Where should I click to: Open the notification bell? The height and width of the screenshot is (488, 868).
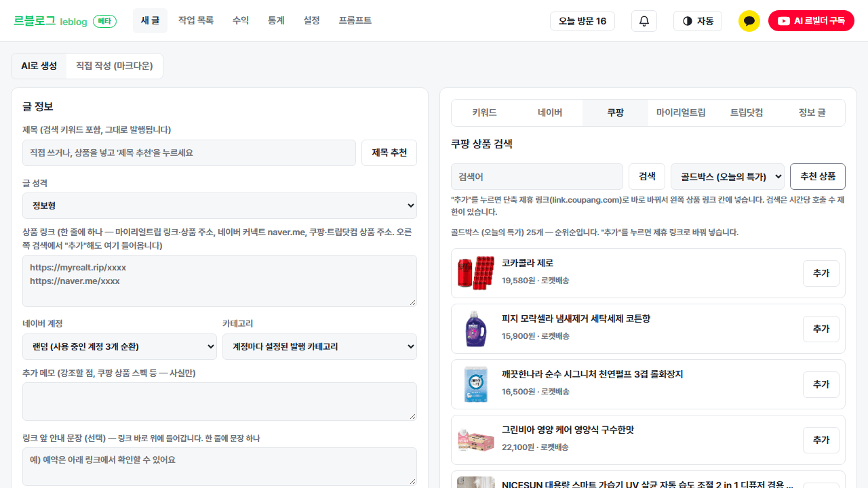644,21
